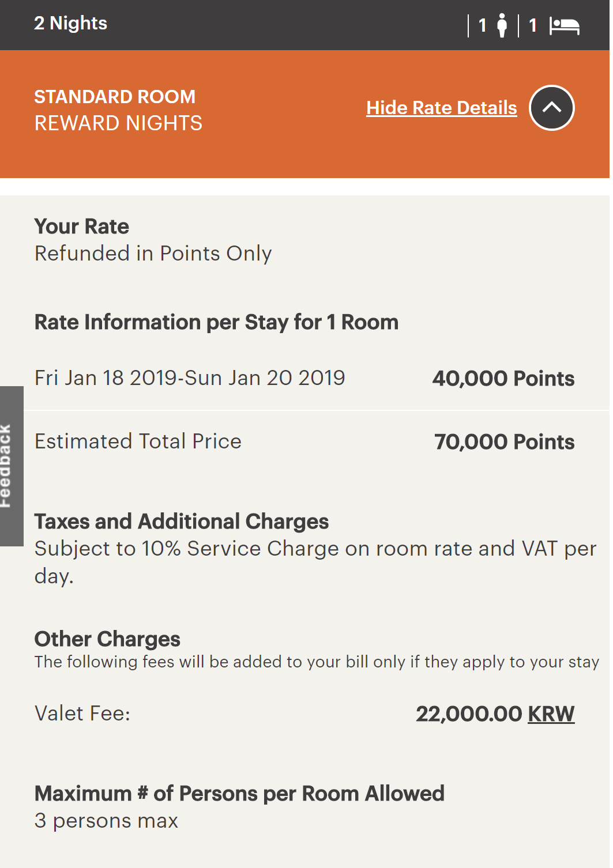Click the Refunded in Points Only text
The width and height of the screenshot is (613, 868).
pos(153,254)
